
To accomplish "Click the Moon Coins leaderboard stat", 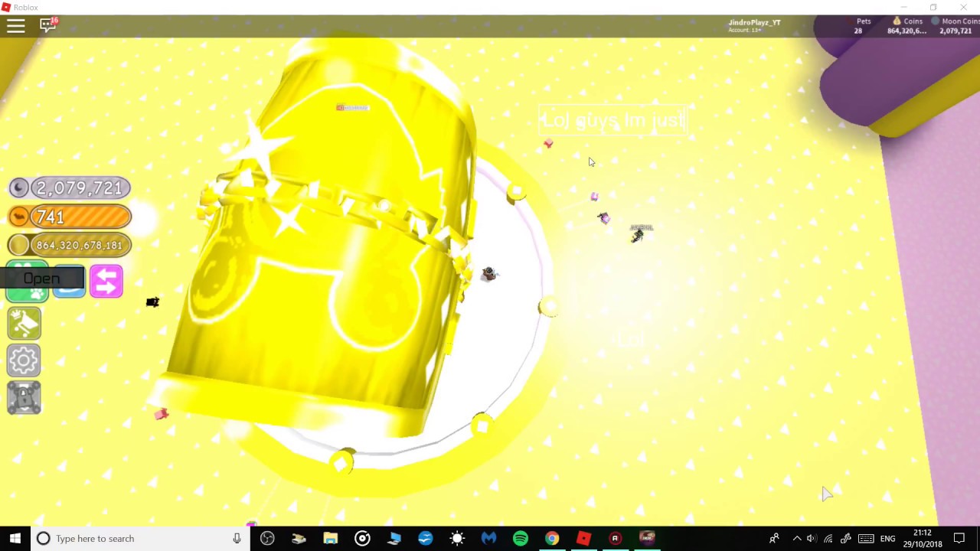I will (x=955, y=26).
